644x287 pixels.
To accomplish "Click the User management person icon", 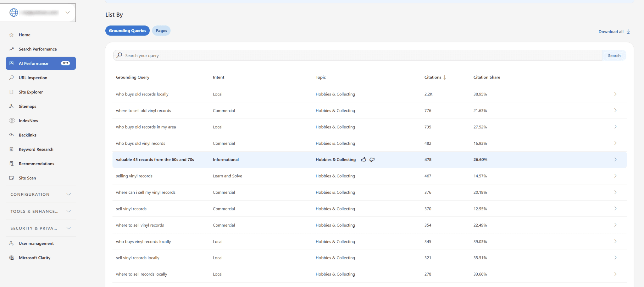I will 12,243.
